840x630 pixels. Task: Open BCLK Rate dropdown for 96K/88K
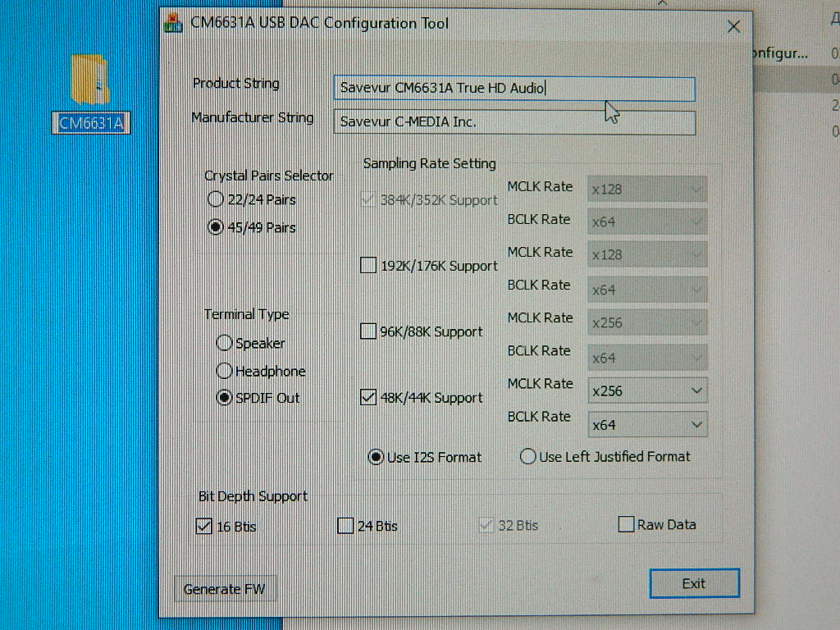(647, 358)
